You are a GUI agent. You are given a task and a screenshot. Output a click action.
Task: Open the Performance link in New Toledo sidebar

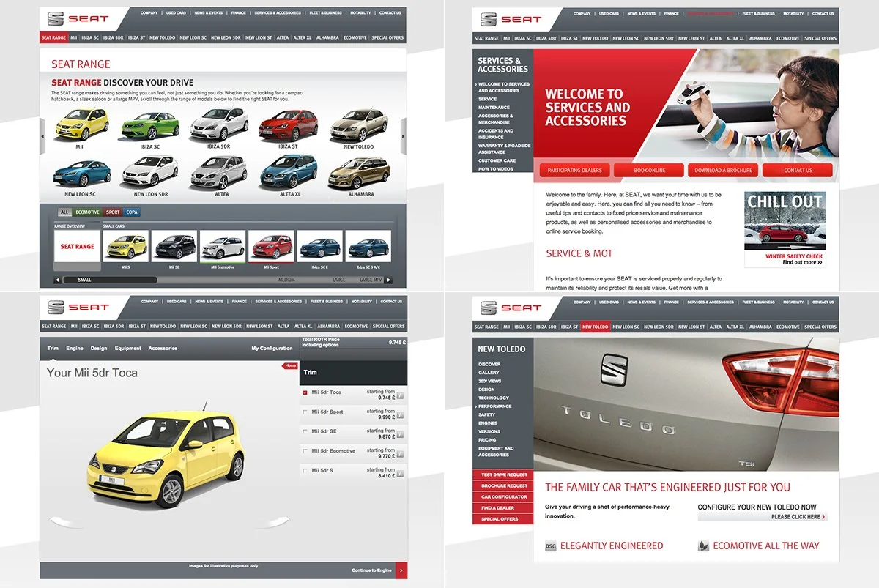[x=495, y=406]
